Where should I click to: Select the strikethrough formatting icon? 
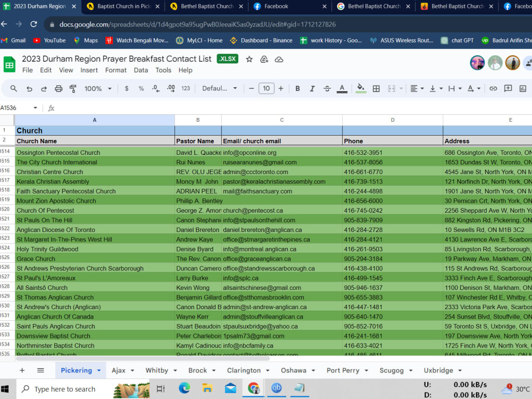(x=327, y=88)
